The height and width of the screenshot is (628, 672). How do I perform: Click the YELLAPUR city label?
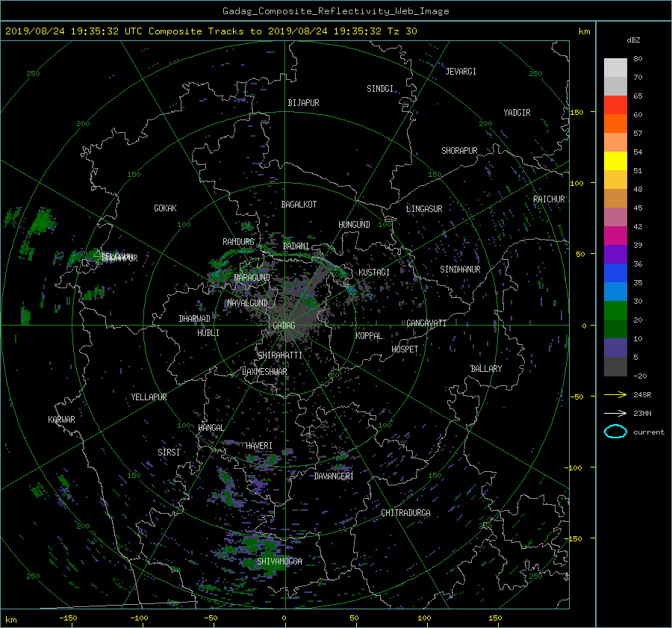pos(149,397)
